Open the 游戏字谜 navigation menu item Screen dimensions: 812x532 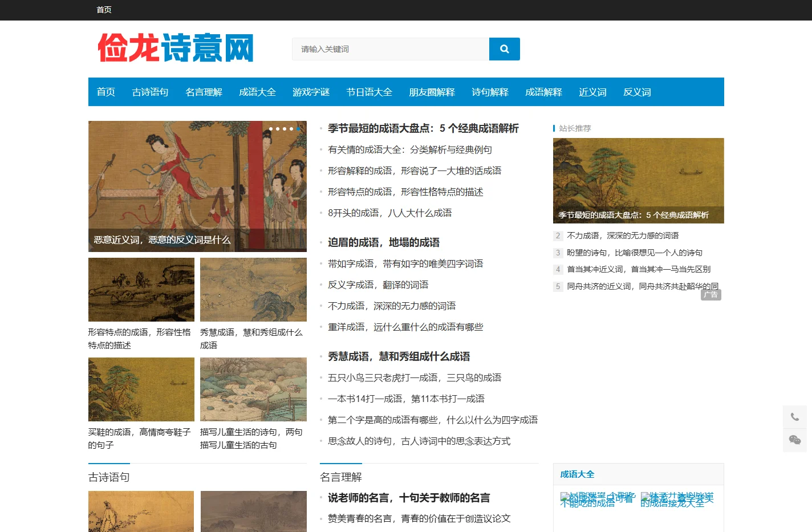pos(311,92)
